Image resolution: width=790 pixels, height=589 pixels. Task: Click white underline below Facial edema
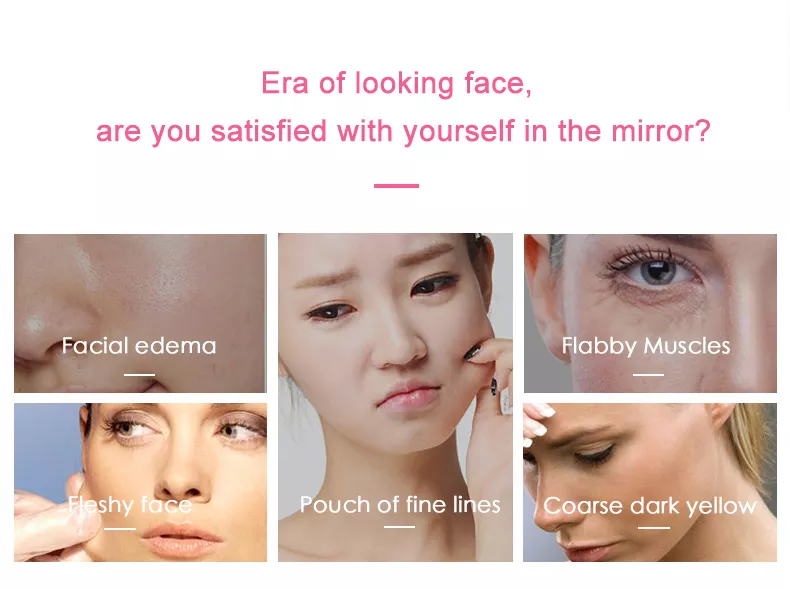[140, 374]
